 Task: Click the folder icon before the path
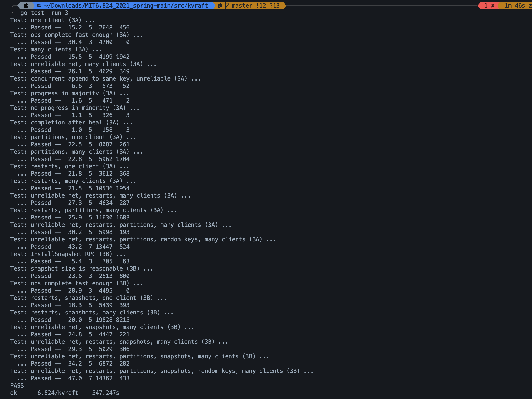(x=39, y=5)
